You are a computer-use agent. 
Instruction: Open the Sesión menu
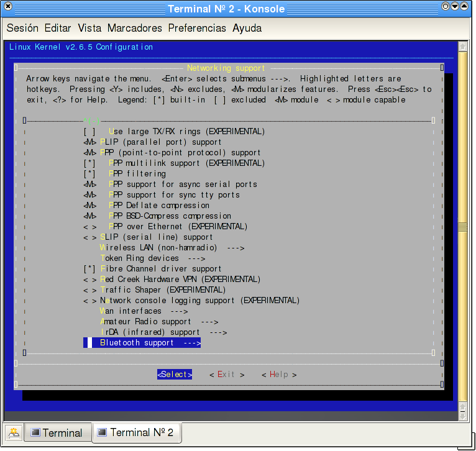click(x=22, y=28)
